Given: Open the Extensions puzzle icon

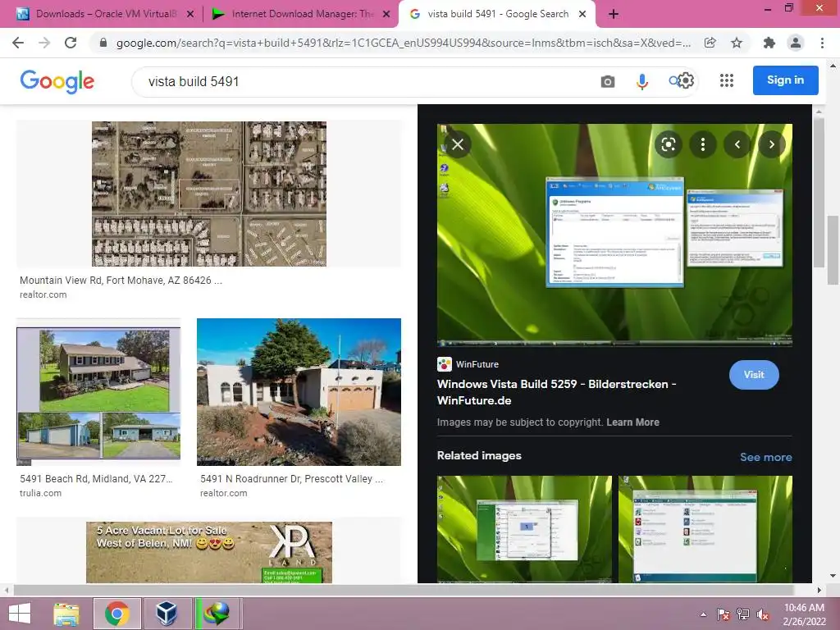Looking at the screenshot, I should 769,43.
